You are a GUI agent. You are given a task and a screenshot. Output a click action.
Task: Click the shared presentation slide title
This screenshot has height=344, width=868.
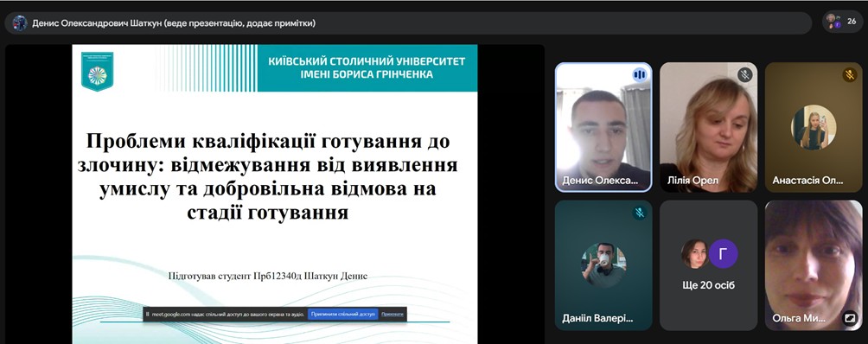pos(271,176)
